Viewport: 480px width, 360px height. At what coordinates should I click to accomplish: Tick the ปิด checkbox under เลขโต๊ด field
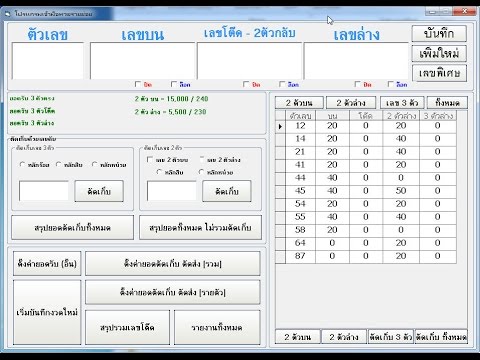pyautogui.click(x=246, y=84)
